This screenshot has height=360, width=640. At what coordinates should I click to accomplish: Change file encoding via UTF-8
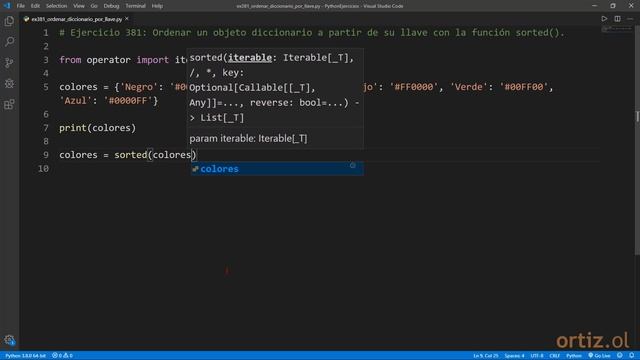coord(537,356)
